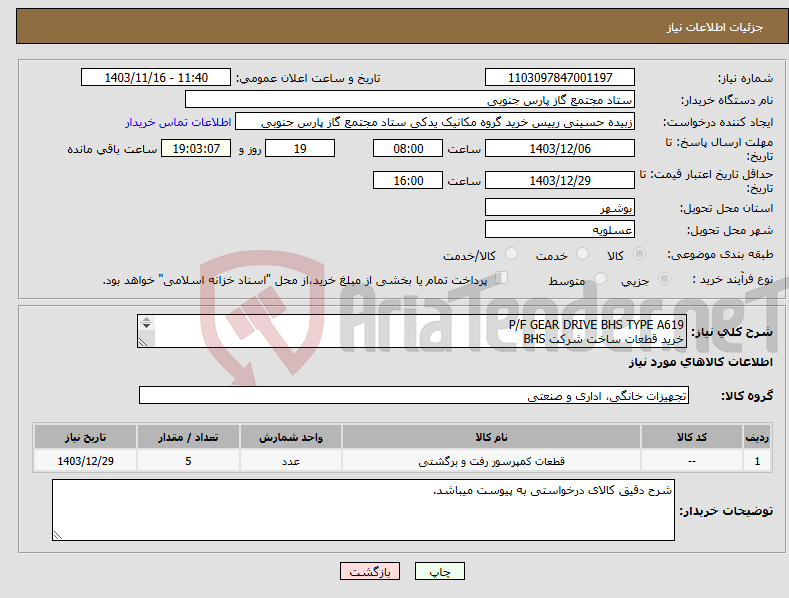
Task: Click resize handle of buyer notes box
Action: [x=58, y=536]
